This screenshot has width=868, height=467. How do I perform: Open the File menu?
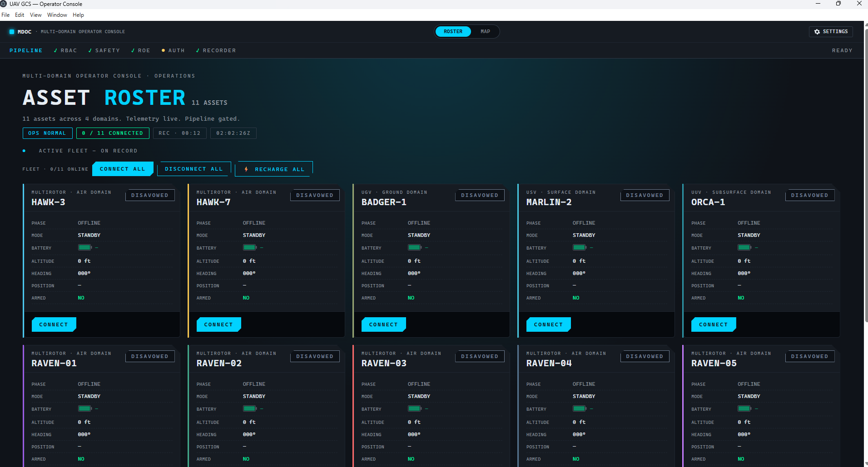(5, 15)
